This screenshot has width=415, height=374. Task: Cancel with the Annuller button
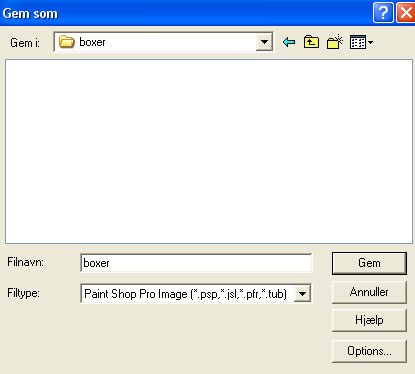pos(369,292)
